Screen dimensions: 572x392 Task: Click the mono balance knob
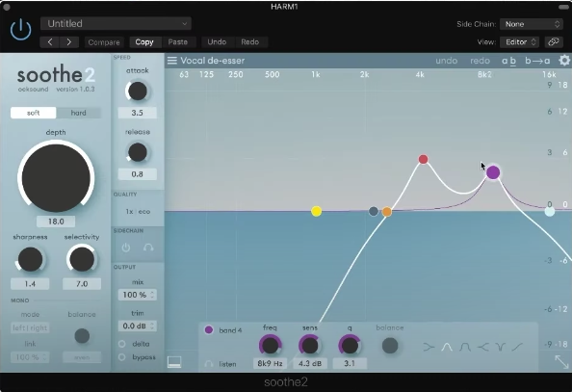tap(82, 336)
